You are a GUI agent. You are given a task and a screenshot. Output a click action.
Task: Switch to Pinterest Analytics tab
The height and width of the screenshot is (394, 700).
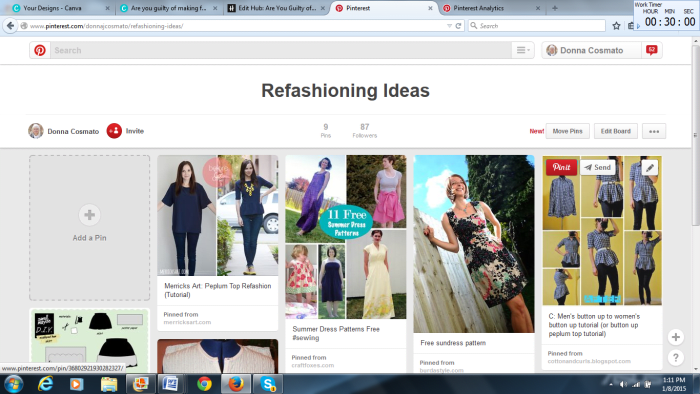point(491,8)
